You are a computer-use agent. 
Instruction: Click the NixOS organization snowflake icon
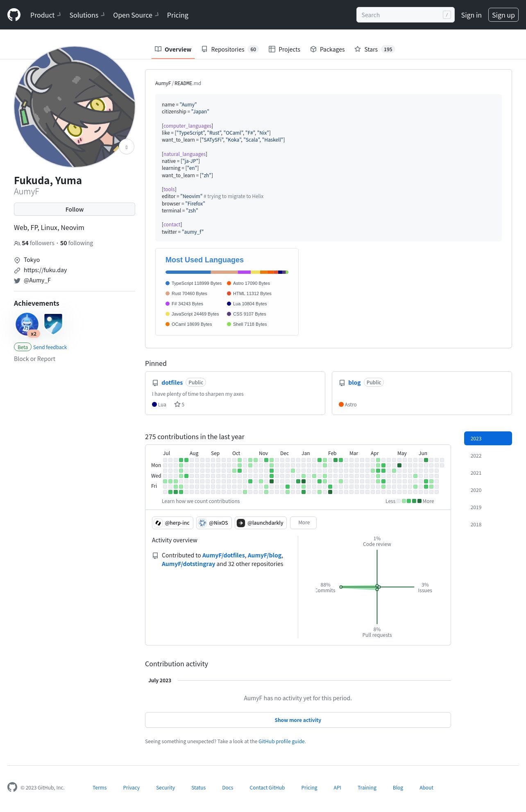tap(202, 523)
